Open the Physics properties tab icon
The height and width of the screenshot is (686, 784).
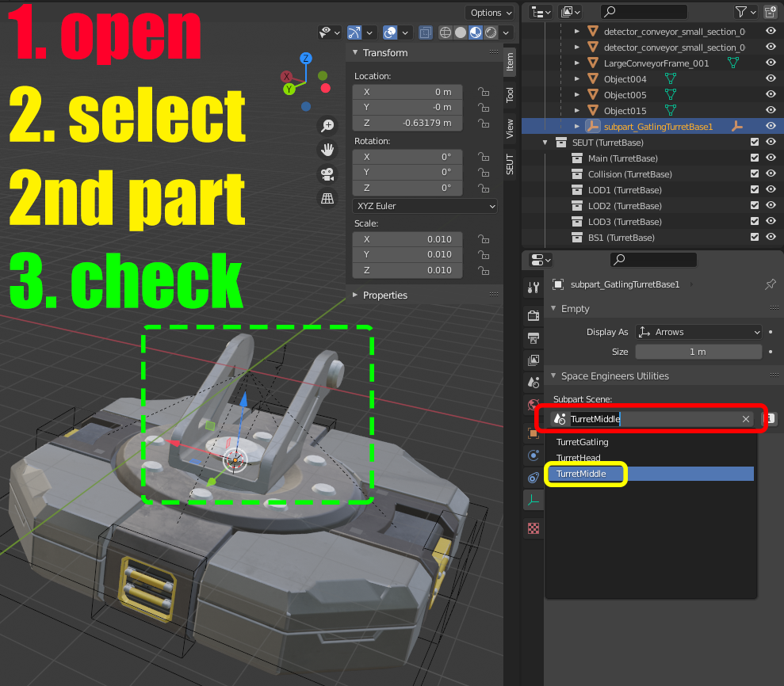click(x=534, y=455)
